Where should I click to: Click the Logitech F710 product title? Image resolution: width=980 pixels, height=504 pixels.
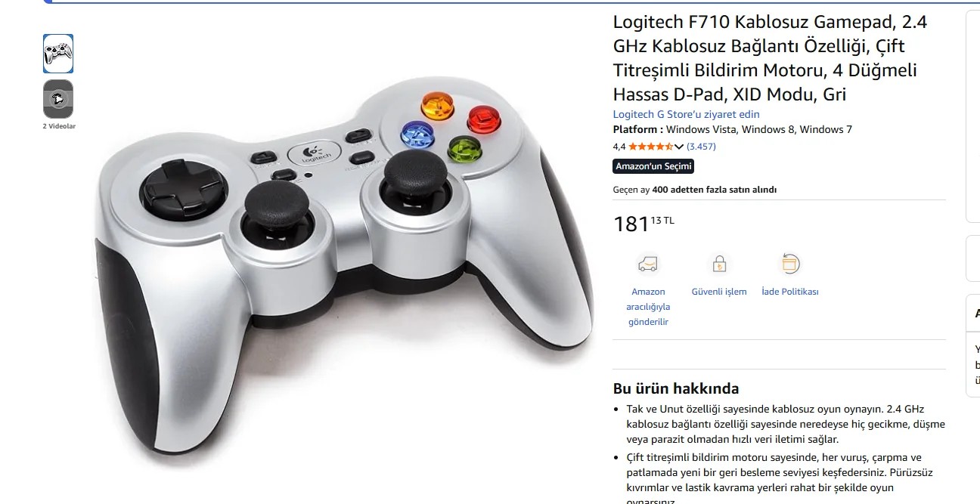tap(770, 58)
